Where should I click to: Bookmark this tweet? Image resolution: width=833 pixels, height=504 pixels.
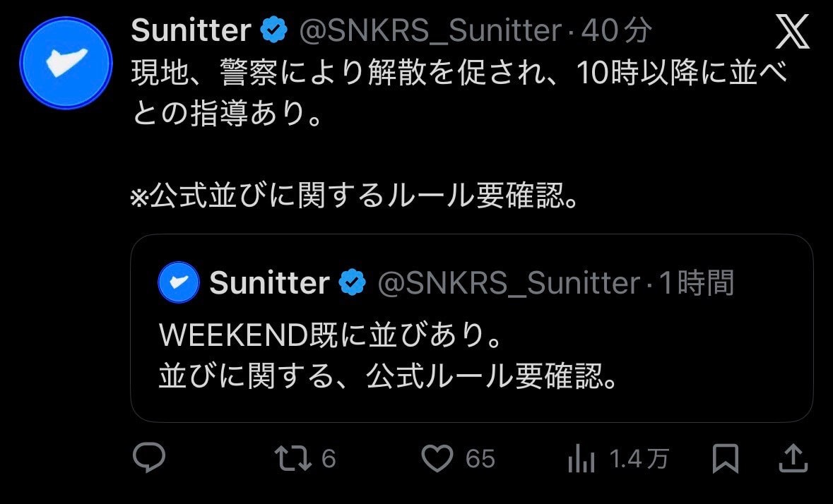click(x=726, y=459)
